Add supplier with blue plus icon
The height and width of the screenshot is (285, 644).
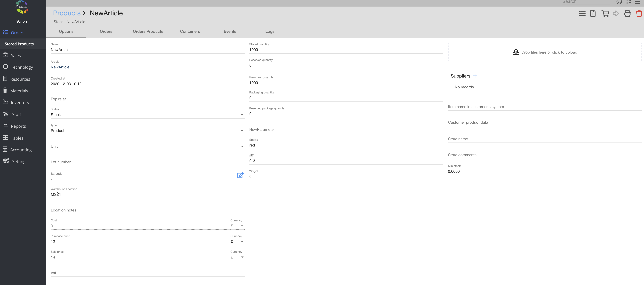pyautogui.click(x=475, y=76)
